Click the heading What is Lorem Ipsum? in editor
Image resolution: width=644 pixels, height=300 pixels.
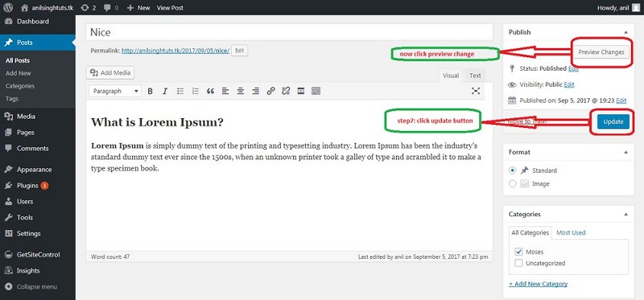click(x=157, y=122)
